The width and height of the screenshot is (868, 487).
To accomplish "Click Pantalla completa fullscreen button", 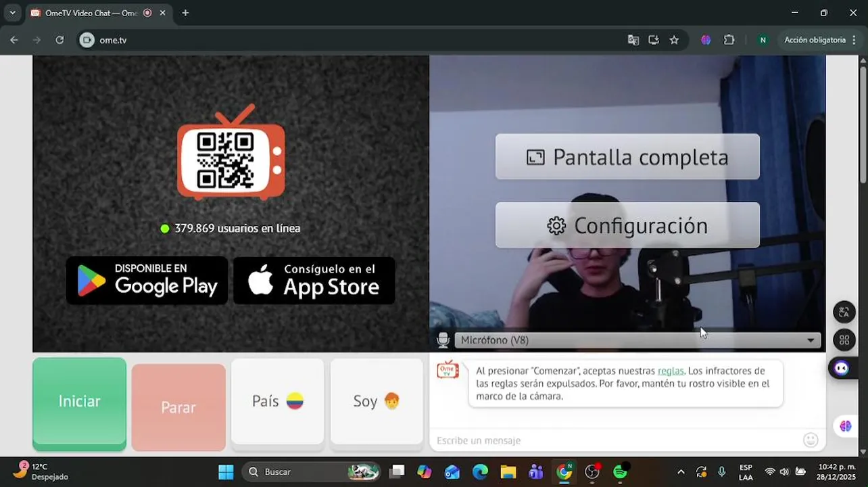I will (627, 157).
